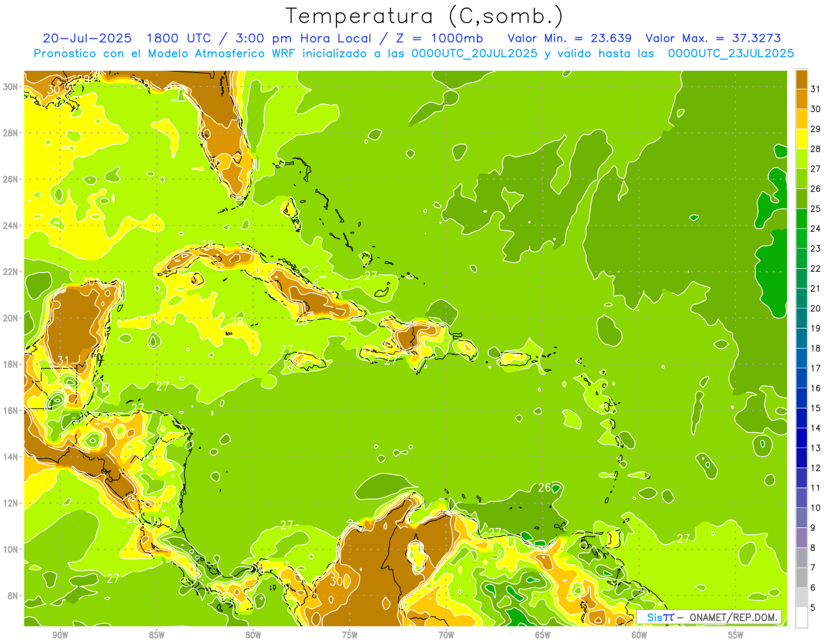The width and height of the screenshot is (834, 644).
Task: Click the "1800 UTC" time text
Action: (180, 38)
